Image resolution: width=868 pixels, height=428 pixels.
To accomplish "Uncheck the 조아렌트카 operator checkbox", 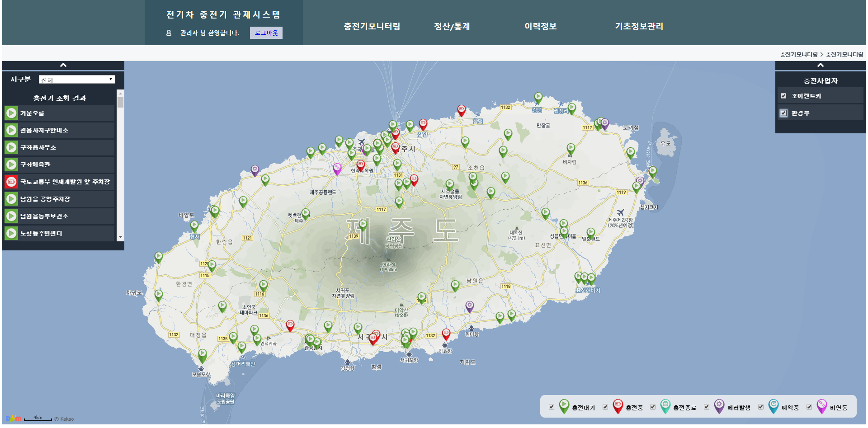I will coord(783,96).
